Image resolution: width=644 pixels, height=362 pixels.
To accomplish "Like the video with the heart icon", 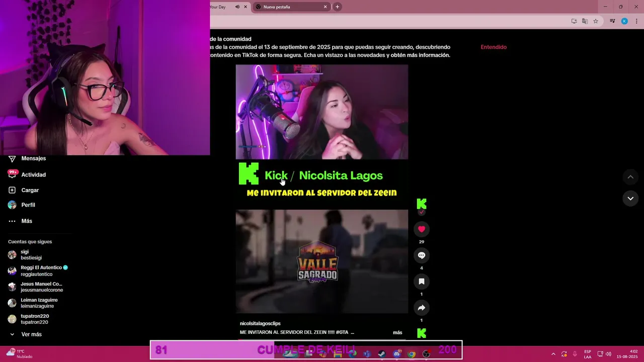I will tap(422, 229).
